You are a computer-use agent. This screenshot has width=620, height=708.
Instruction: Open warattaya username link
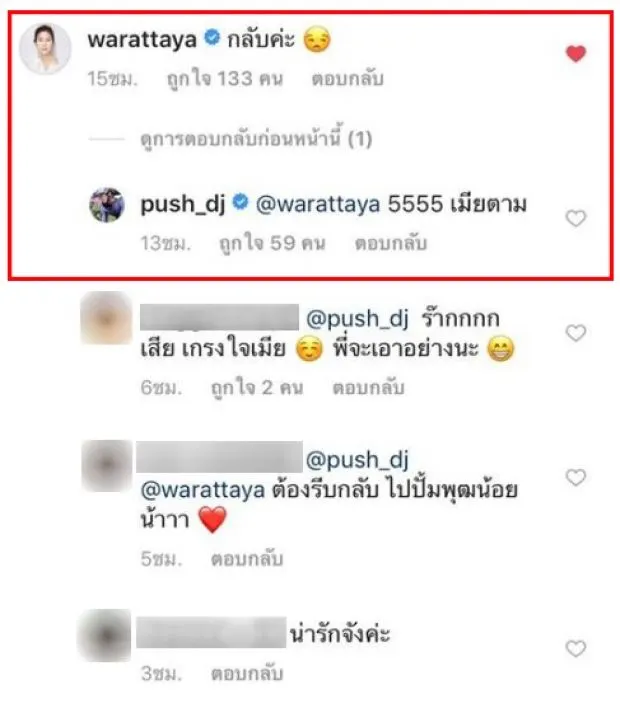(142, 40)
